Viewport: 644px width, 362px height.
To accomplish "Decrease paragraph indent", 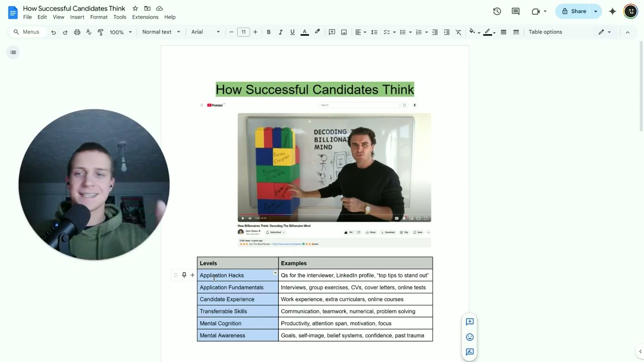I will pos(435,32).
